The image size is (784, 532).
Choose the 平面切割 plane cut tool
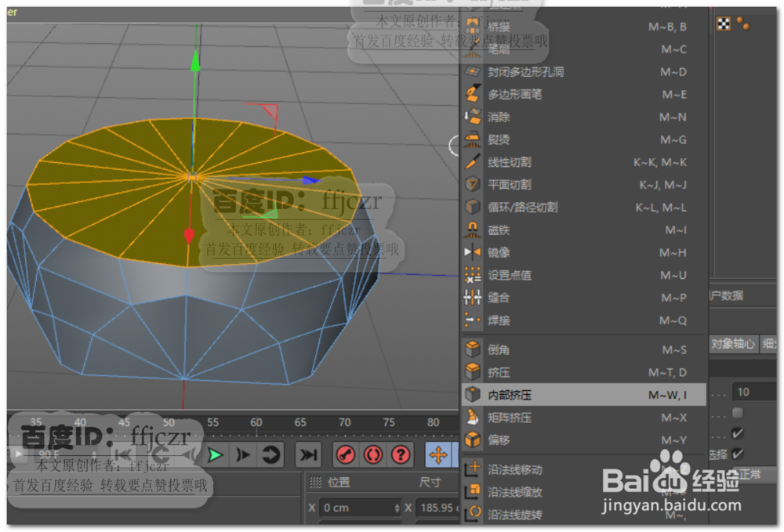pyautogui.click(x=583, y=185)
